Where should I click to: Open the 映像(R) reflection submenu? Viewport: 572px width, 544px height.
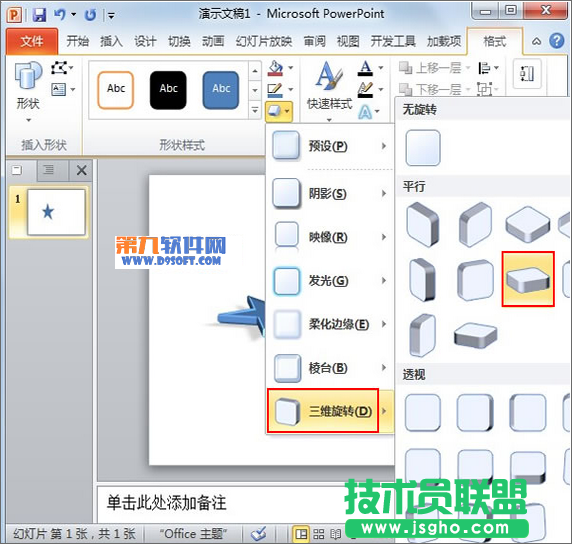pos(329,237)
